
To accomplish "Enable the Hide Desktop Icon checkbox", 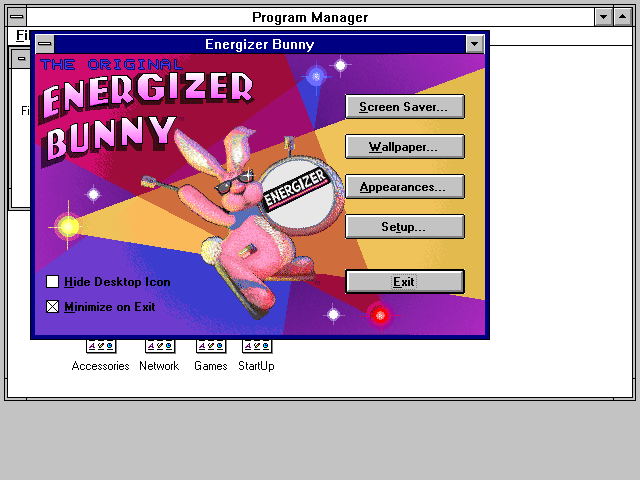I will [x=52, y=282].
